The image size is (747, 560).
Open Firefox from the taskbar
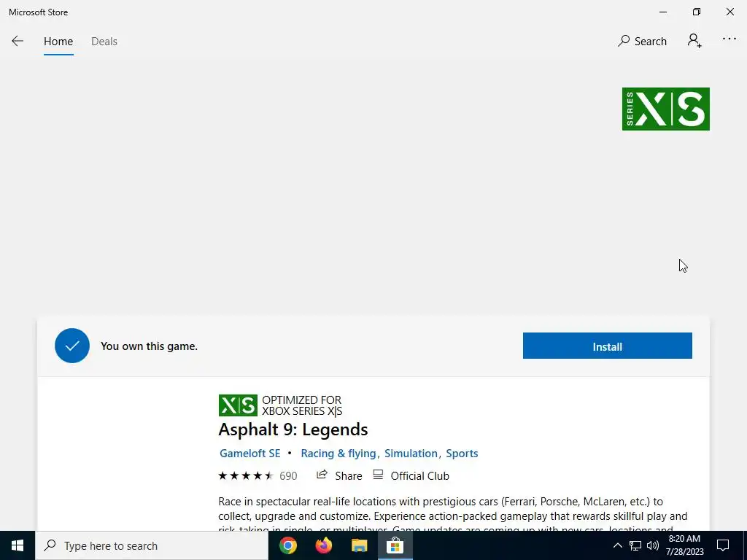coord(324,545)
